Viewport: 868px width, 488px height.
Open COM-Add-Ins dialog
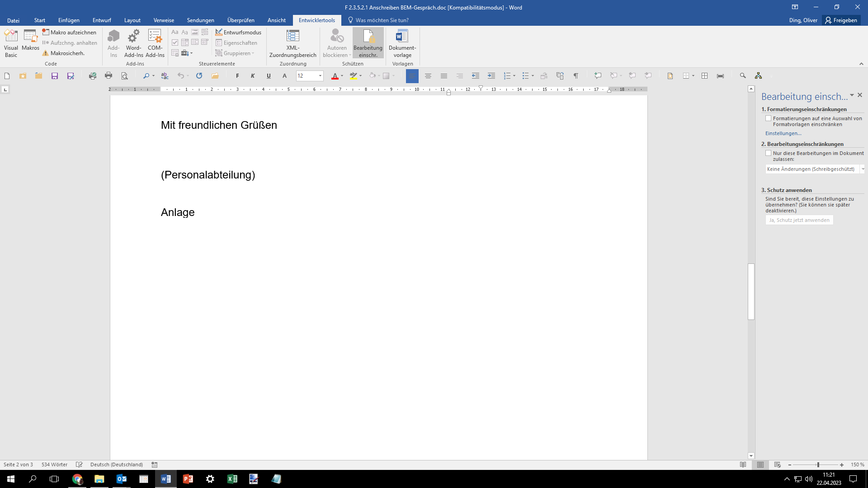pyautogui.click(x=155, y=43)
